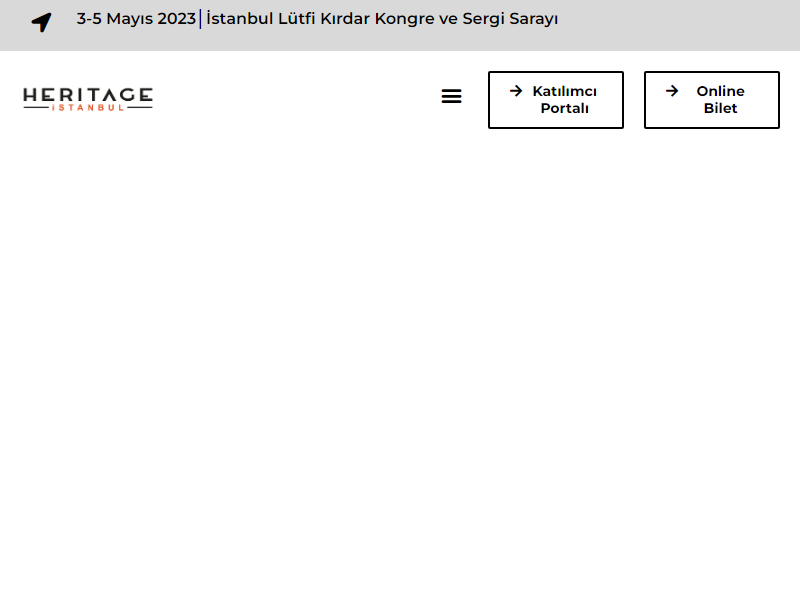The height and width of the screenshot is (600, 800).
Task: Click the word "Portalı" in the portal button
Action: (x=564, y=109)
